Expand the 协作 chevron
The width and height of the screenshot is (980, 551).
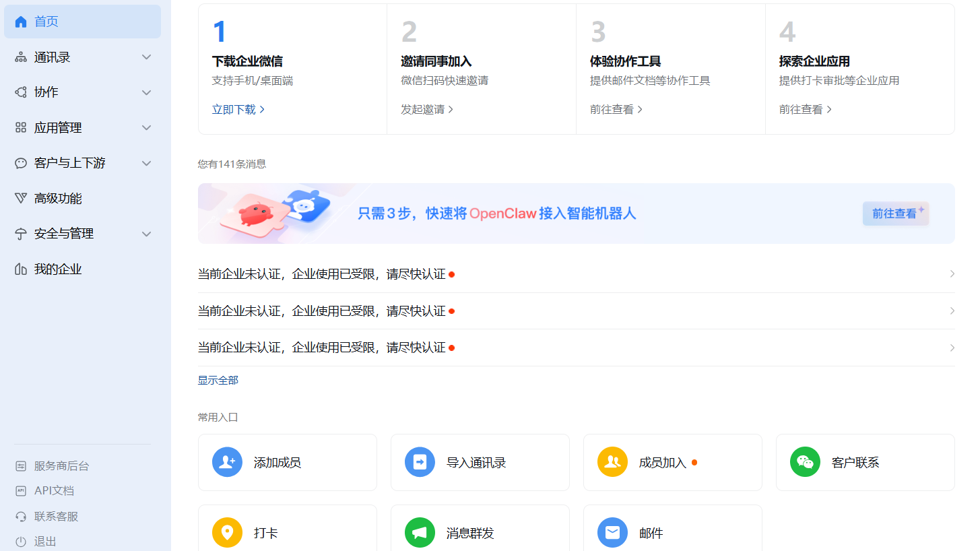(146, 92)
